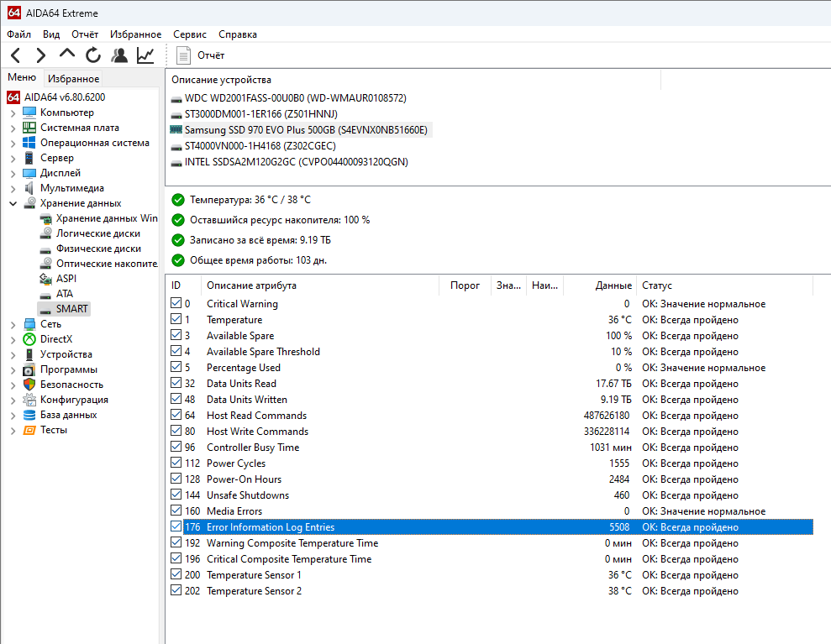Uncheck the Temperature attribute checkbox (ID 1)
The height and width of the screenshot is (644, 831).
[x=176, y=319]
